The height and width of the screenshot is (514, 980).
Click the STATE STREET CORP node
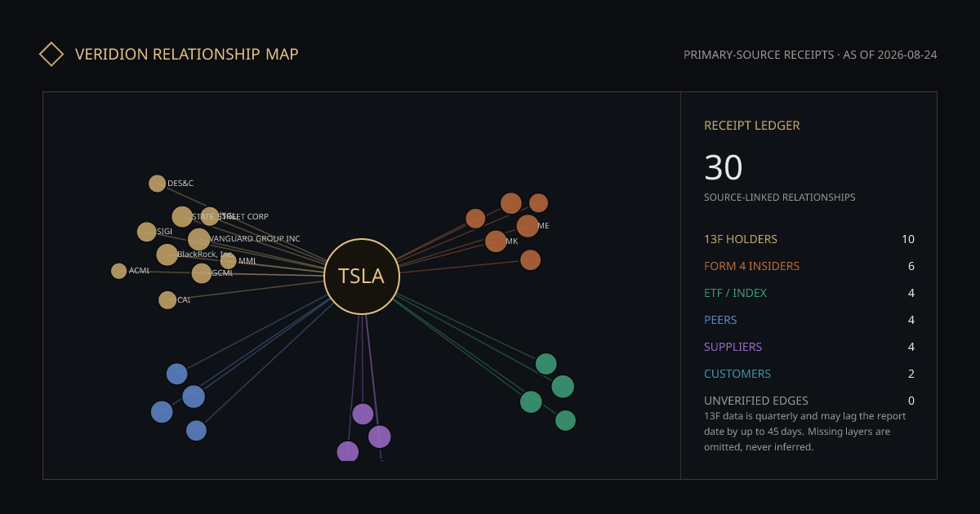[182, 216]
